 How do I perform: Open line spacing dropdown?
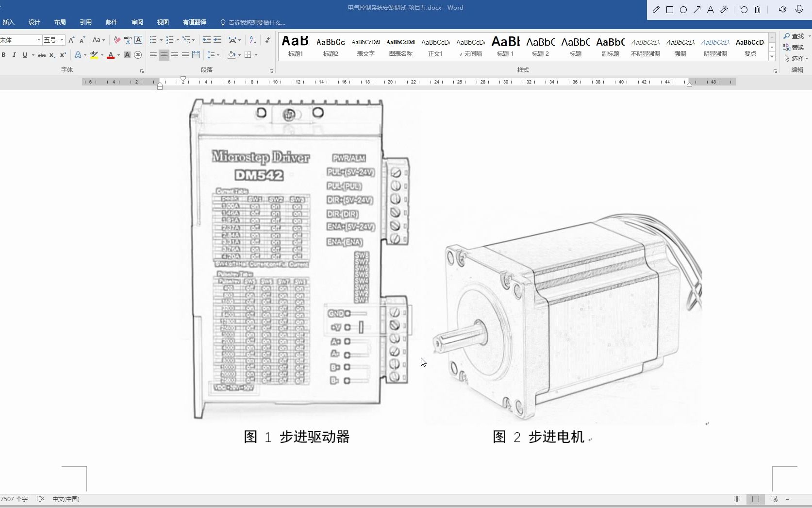click(214, 55)
